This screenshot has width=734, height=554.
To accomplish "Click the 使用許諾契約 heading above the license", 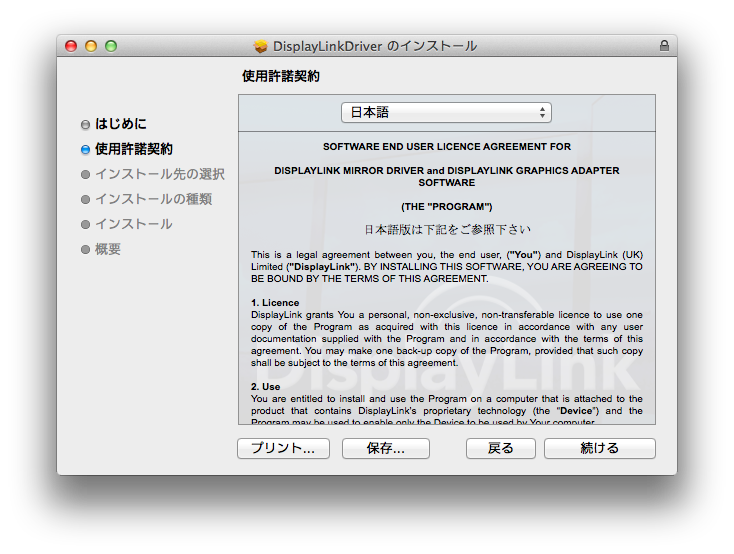I will click(x=281, y=76).
